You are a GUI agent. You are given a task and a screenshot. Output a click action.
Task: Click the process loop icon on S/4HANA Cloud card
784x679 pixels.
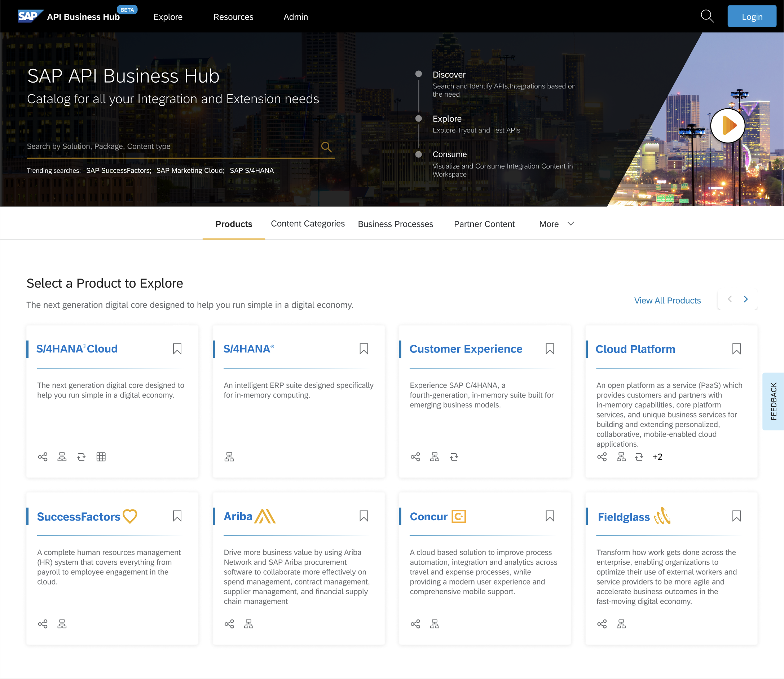click(82, 457)
